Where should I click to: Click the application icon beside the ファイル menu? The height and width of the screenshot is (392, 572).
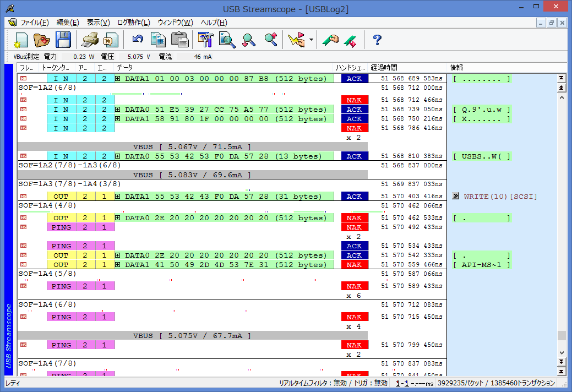coord(13,23)
